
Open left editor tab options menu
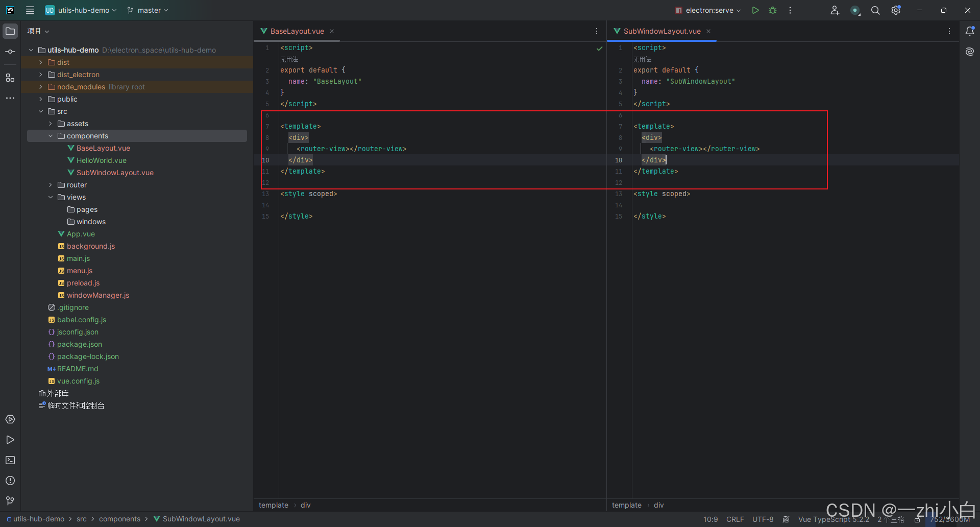tap(597, 31)
